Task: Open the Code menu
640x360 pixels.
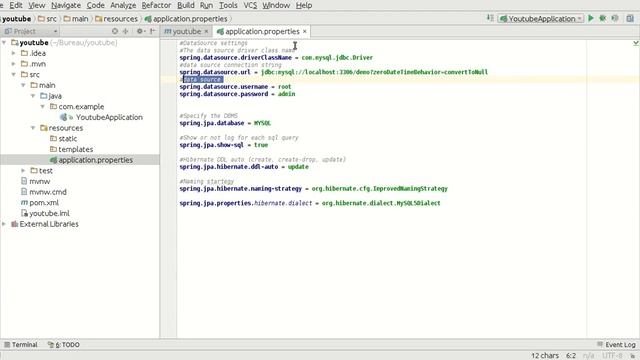Action: 96,5
